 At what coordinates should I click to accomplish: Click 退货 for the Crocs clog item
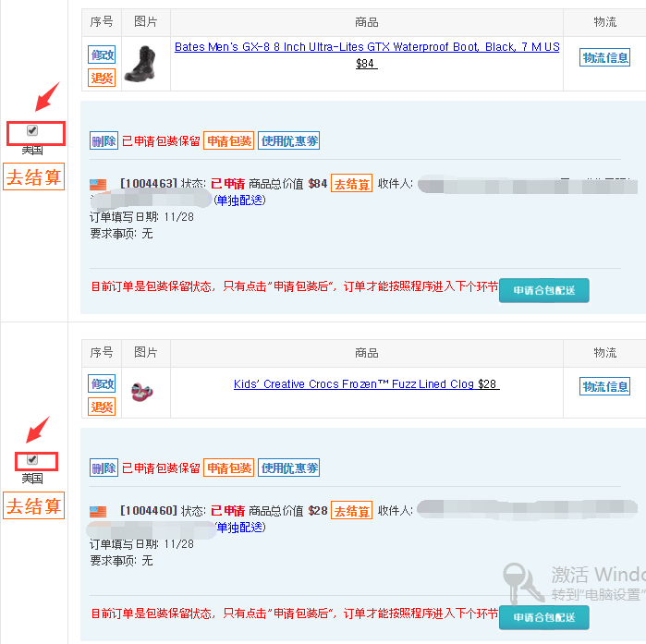click(102, 407)
